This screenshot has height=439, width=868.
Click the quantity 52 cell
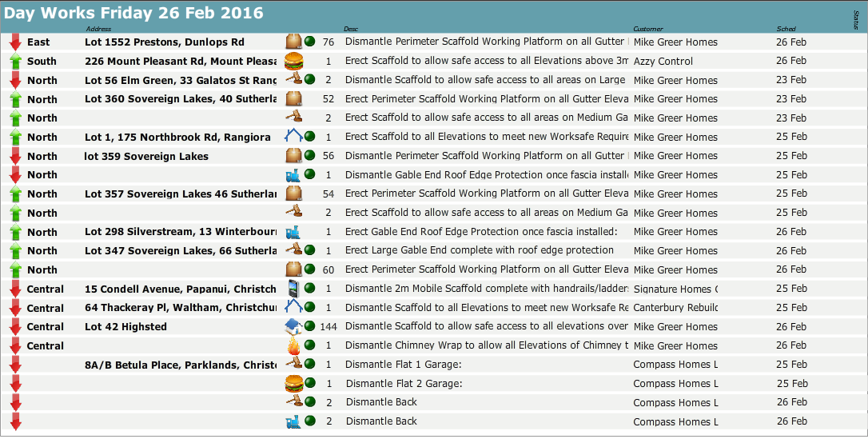[328, 98]
